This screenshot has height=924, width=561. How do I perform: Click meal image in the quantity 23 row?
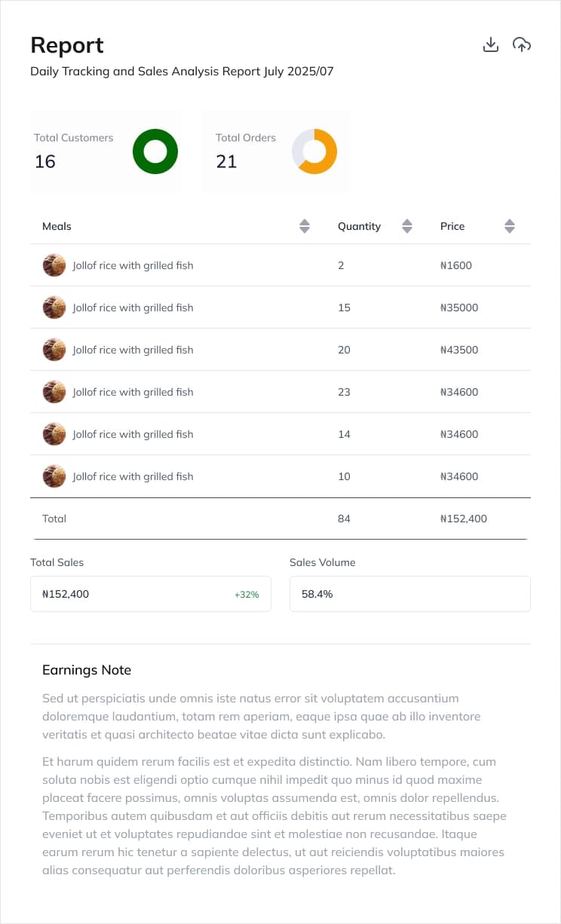54,392
